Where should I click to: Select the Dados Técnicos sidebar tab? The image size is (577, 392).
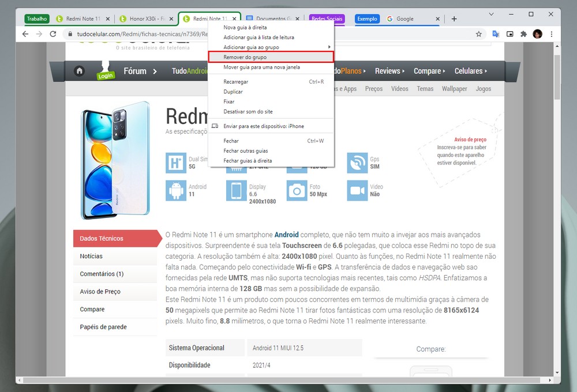pos(117,238)
